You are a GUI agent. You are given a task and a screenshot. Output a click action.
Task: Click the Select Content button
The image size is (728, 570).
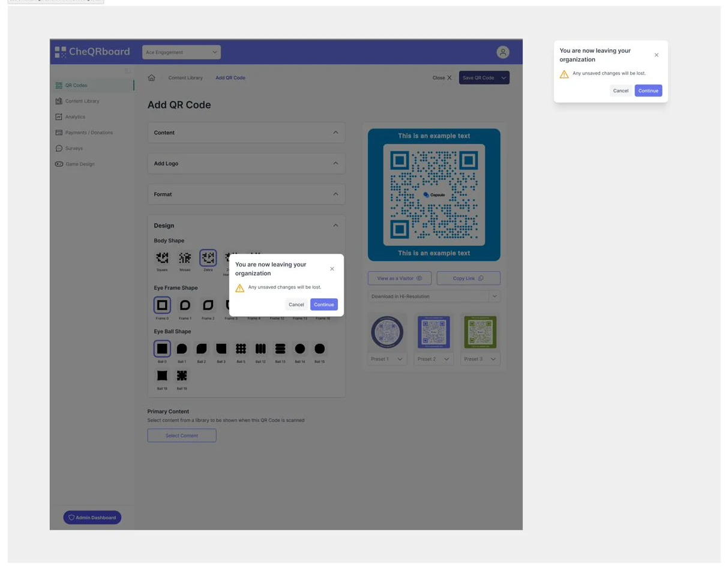(182, 436)
